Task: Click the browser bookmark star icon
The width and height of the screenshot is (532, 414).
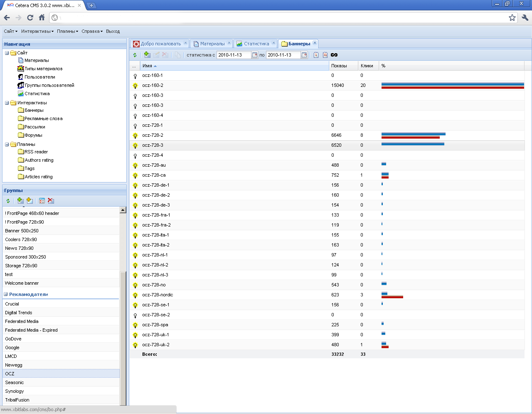Action: coord(512,17)
